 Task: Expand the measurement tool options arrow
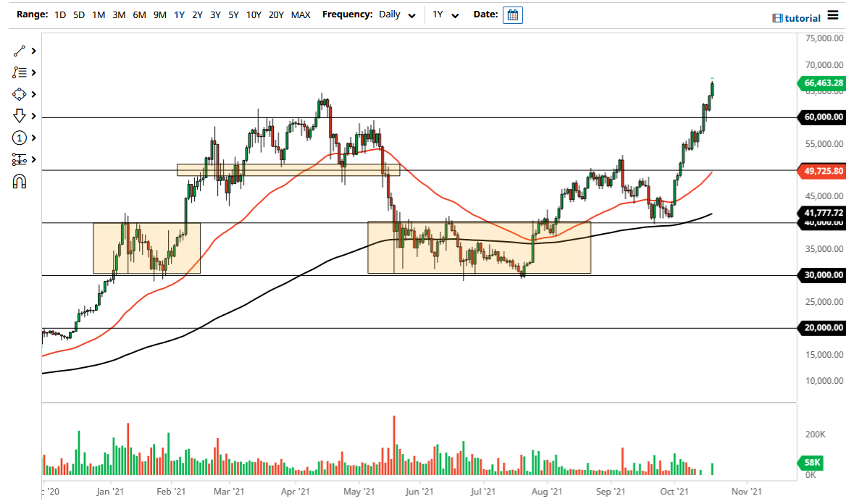pyautogui.click(x=33, y=159)
